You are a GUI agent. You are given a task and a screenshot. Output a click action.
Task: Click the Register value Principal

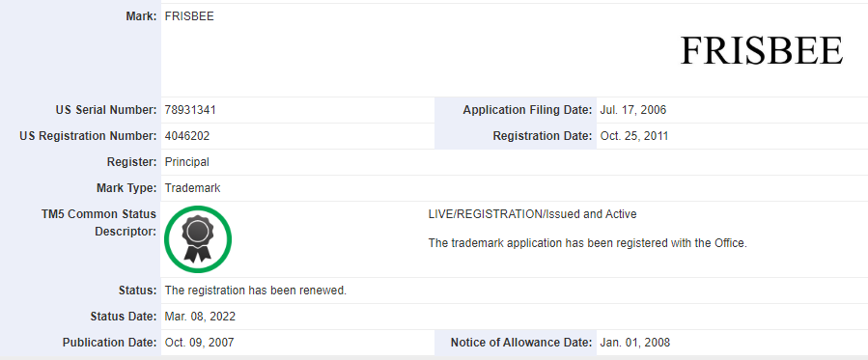click(x=187, y=162)
